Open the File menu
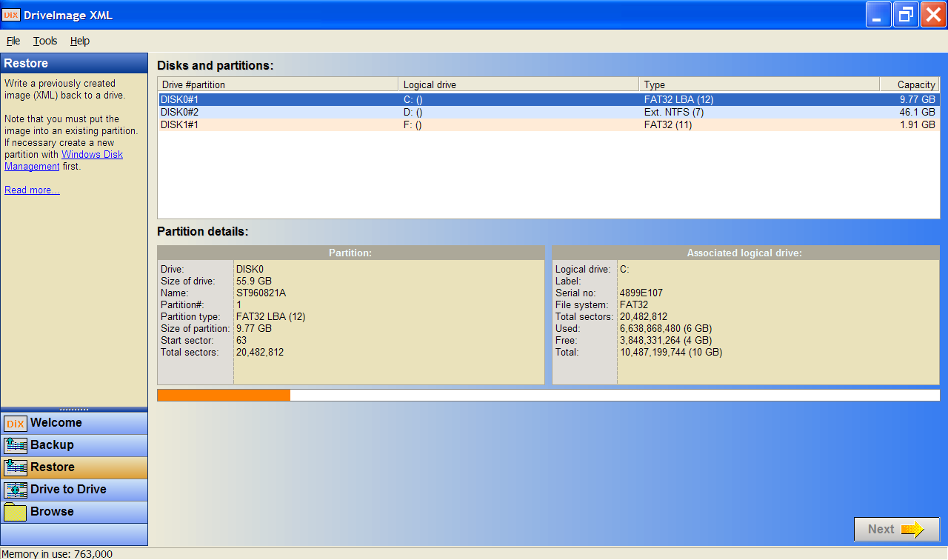The width and height of the screenshot is (948, 560). [13, 41]
